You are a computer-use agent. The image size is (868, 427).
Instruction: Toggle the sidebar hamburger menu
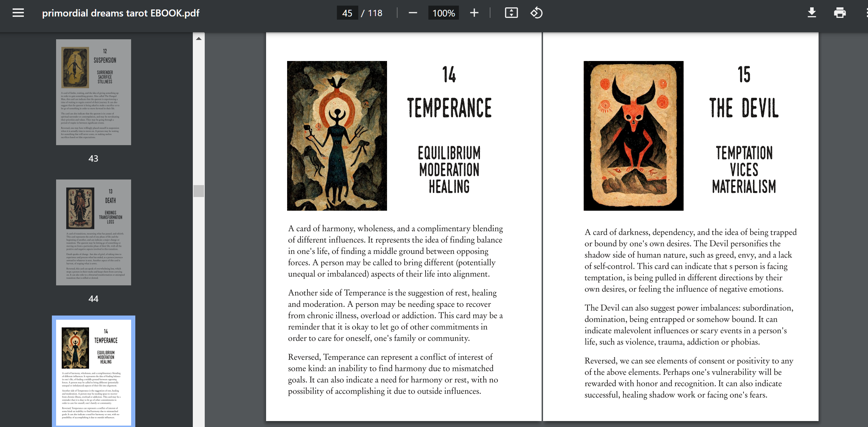click(x=18, y=13)
